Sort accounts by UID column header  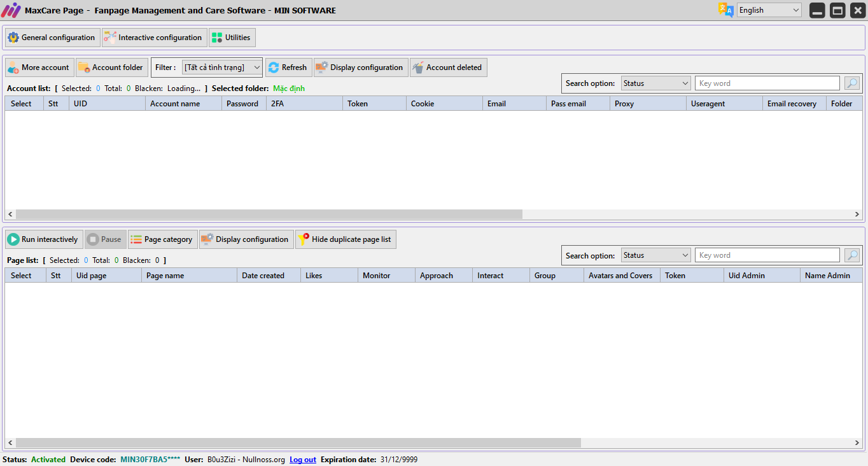tap(107, 104)
